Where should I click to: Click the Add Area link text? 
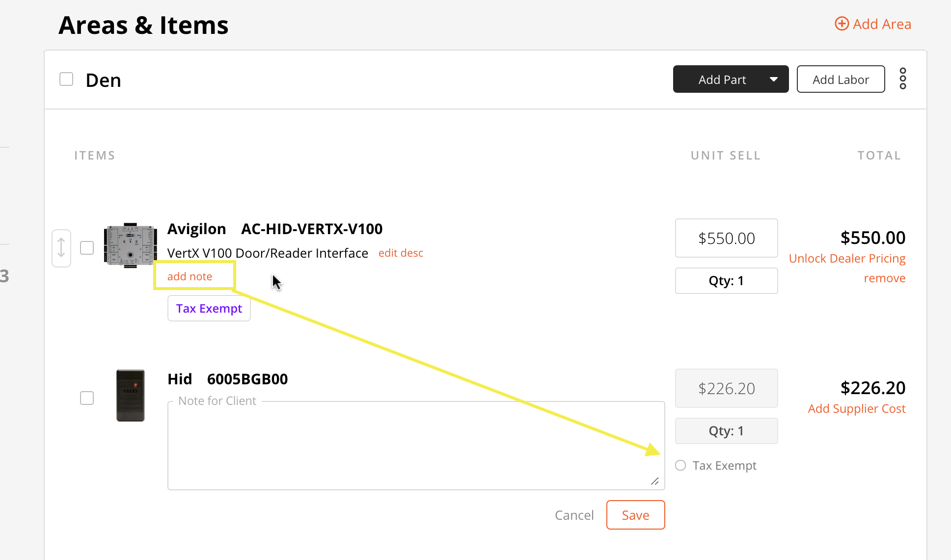[882, 24]
